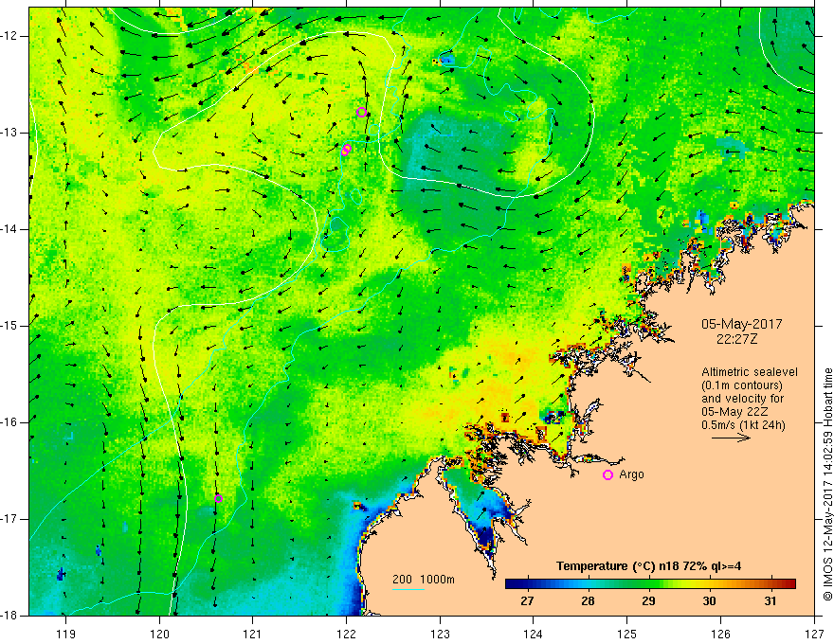Screen dimensions: 834x644
Task: Click latitude axis label '-18'
Action: pyautogui.click(x=9, y=616)
